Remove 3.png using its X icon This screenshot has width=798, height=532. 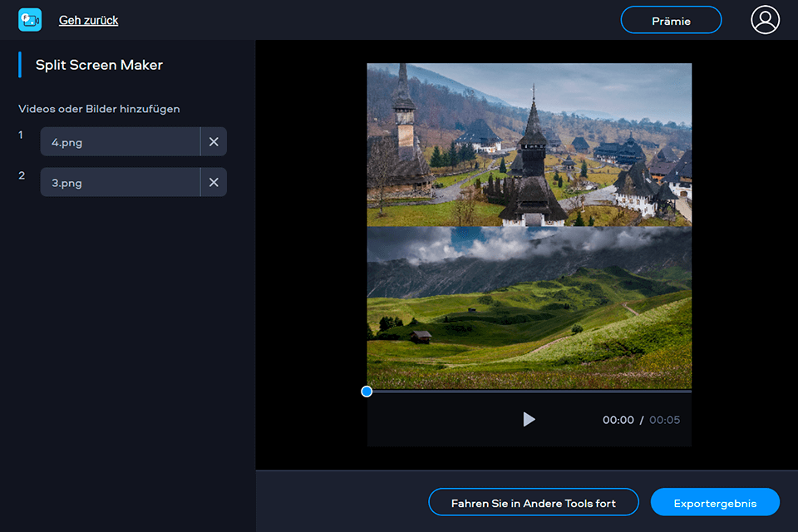(x=214, y=182)
